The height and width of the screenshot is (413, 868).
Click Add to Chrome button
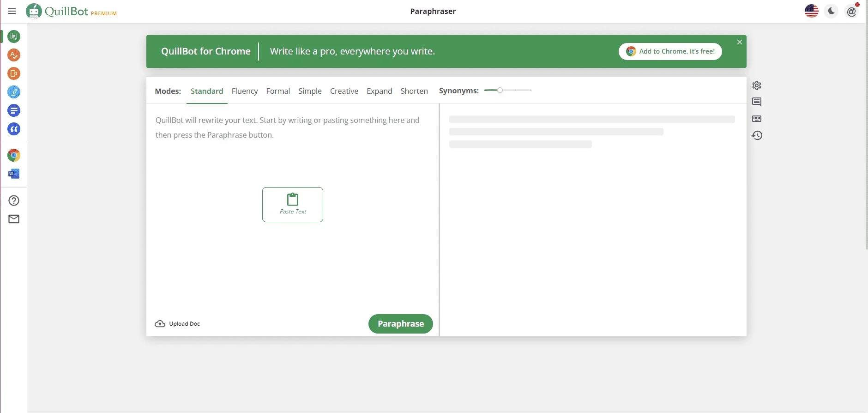click(670, 51)
